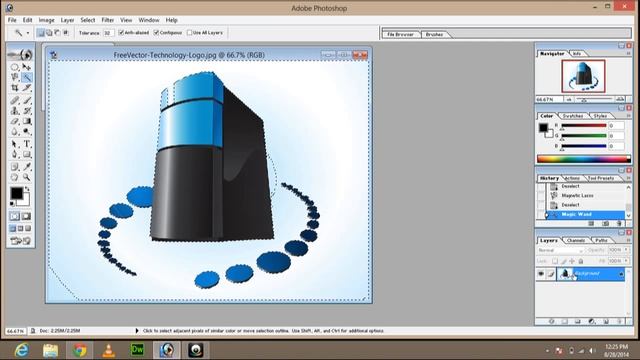The height and width of the screenshot is (360, 640).
Task: Select the Gradient tool
Action: (27, 121)
